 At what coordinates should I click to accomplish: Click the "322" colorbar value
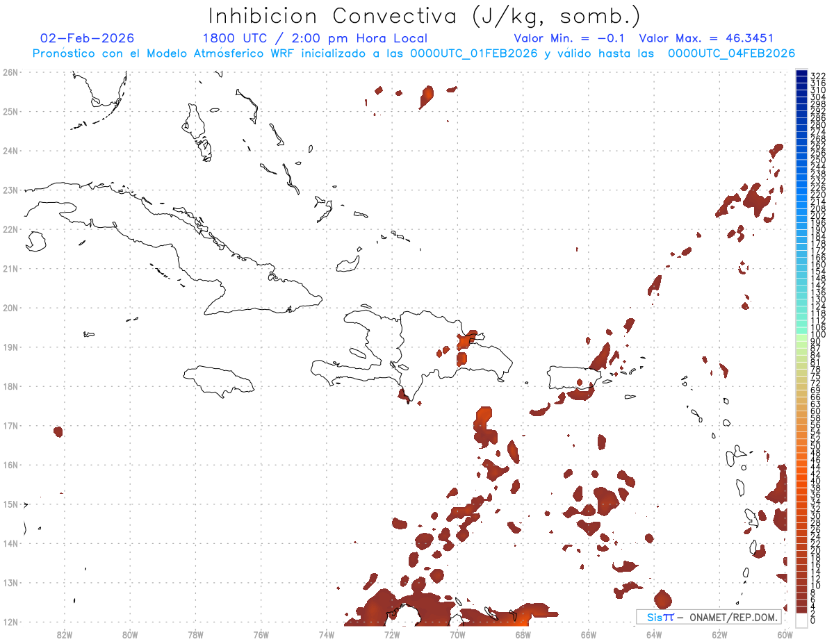click(818, 75)
